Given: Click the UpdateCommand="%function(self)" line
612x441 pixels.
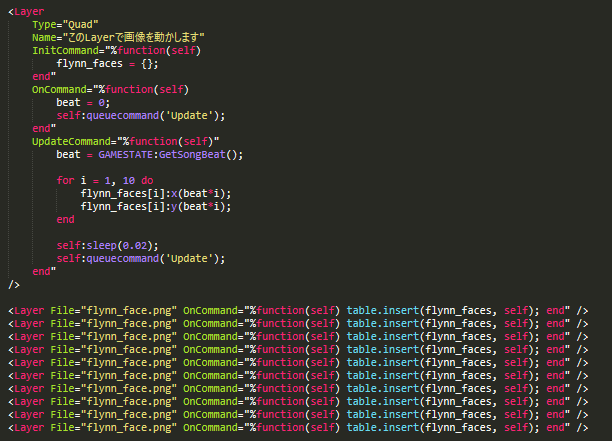Looking at the screenshot, I should click(126, 141).
